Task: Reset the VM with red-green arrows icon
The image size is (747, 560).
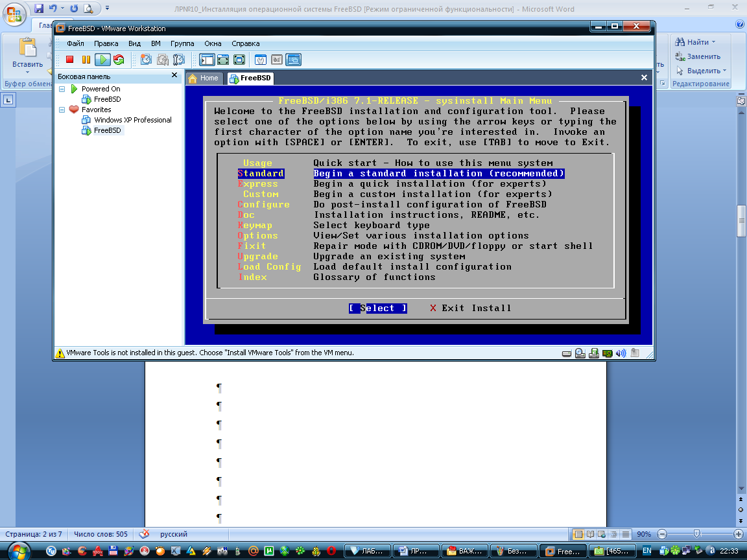Action: pos(119,60)
